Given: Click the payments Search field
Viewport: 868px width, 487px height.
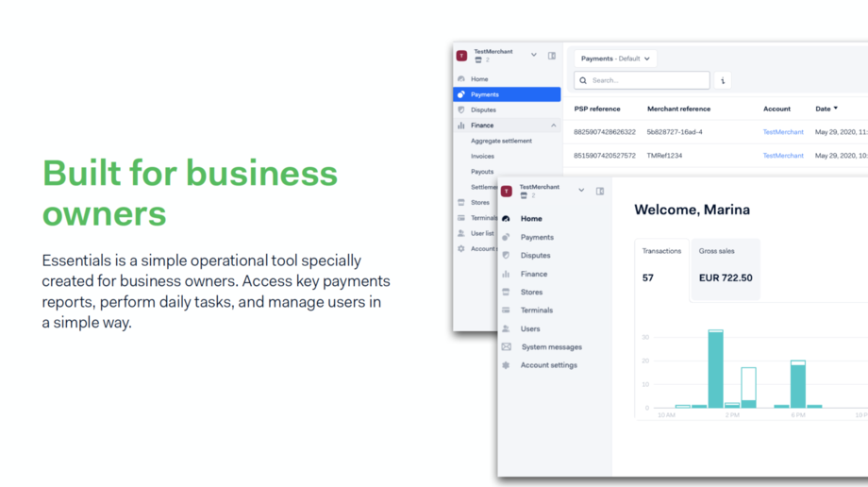Looking at the screenshot, I should click(x=643, y=80).
